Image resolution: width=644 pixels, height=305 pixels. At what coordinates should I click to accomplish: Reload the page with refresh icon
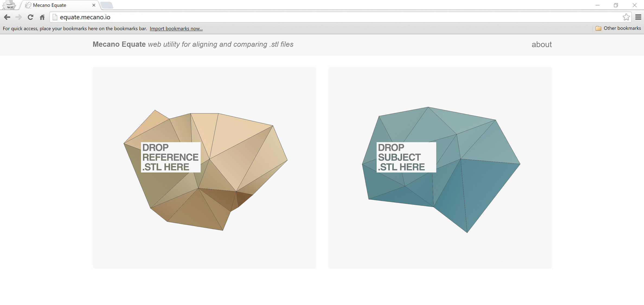pos(30,17)
